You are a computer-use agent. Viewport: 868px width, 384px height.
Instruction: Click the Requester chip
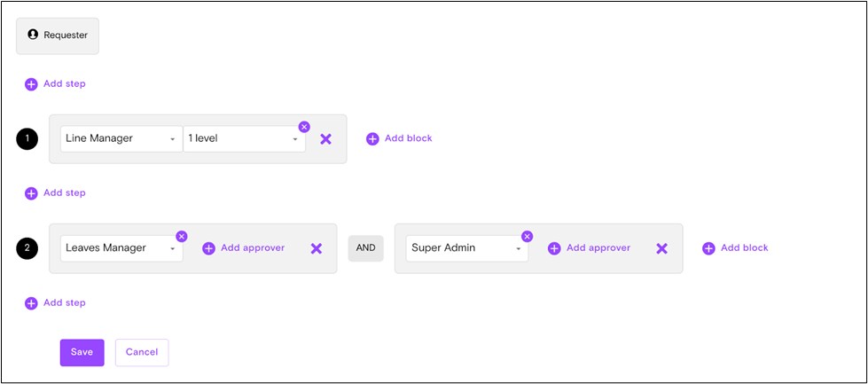pos(58,35)
